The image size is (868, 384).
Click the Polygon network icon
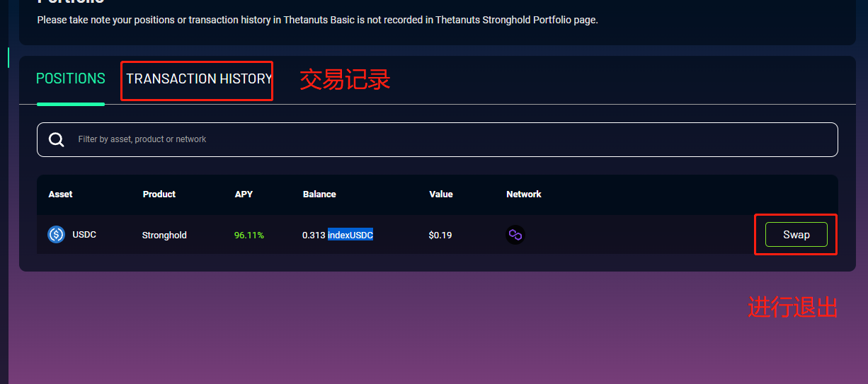coord(515,235)
